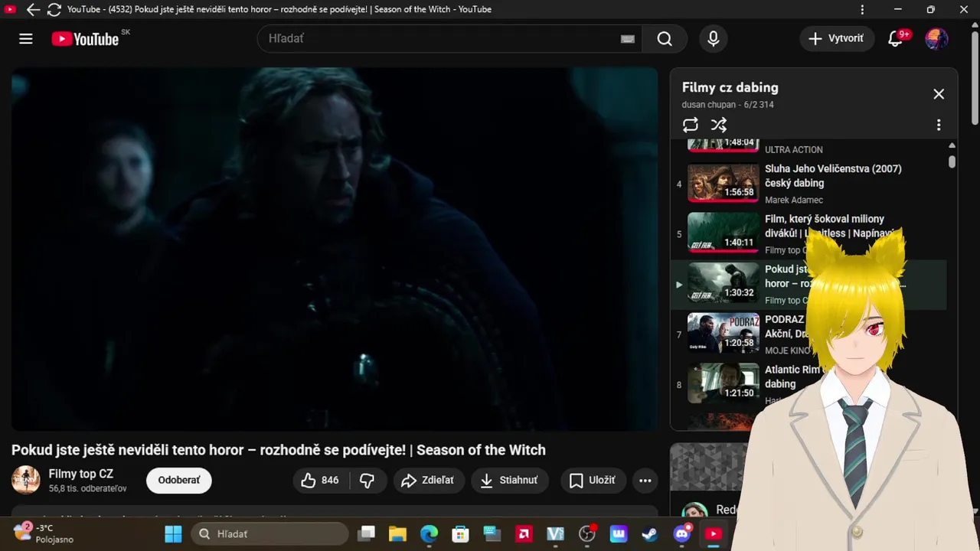Open the notifications bell
Viewport: 980px width, 551px height.
(x=895, y=39)
